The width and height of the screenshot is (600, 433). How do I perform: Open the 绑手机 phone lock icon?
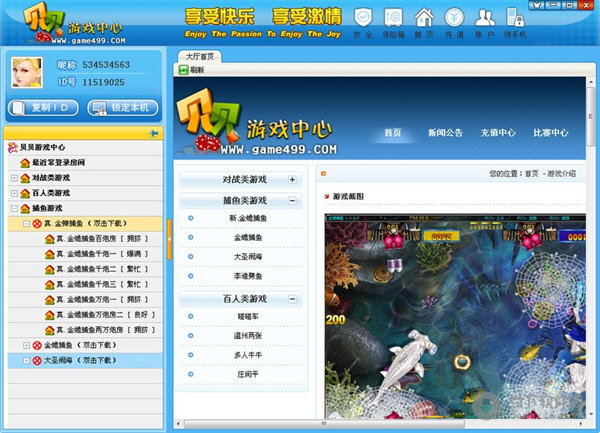click(x=515, y=23)
